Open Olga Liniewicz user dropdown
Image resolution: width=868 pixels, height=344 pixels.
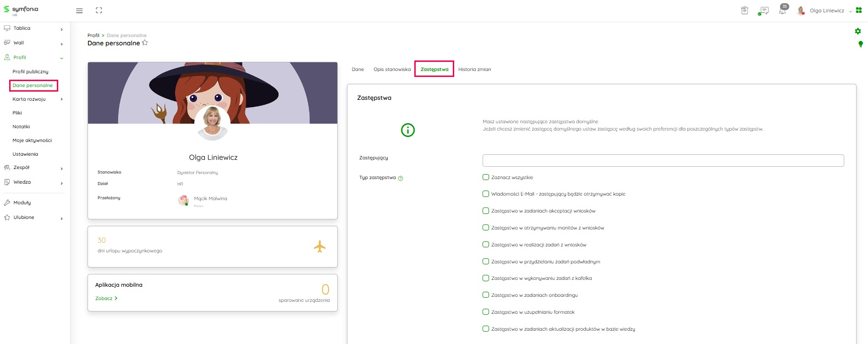(827, 11)
